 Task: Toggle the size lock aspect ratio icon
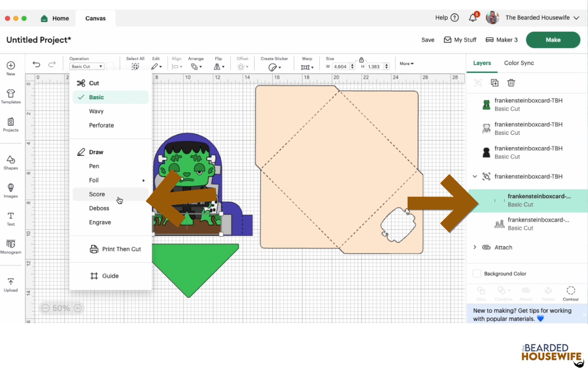(x=361, y=60)
